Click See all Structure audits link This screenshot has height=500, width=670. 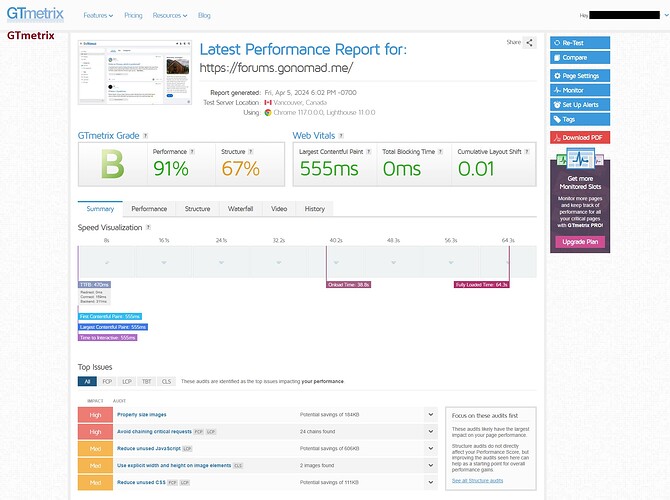[477, 481]
